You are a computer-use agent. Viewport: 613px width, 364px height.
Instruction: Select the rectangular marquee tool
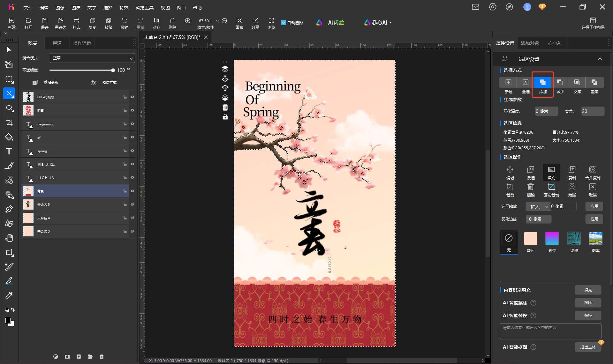coord(9,79)
